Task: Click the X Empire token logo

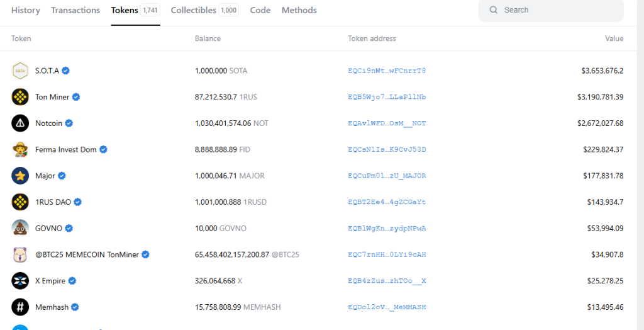Action: coord(20,281)
